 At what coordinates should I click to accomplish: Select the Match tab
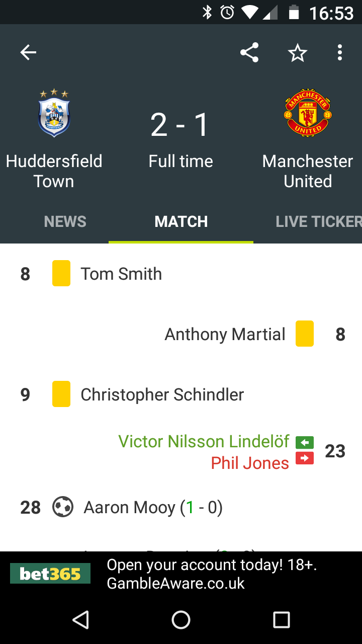(x=181, y=221)
